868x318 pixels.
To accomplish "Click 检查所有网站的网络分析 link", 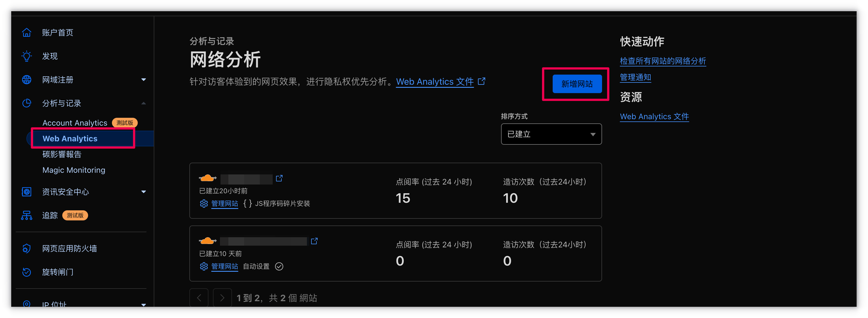I will pyautogui.click(x=663, y=61).
